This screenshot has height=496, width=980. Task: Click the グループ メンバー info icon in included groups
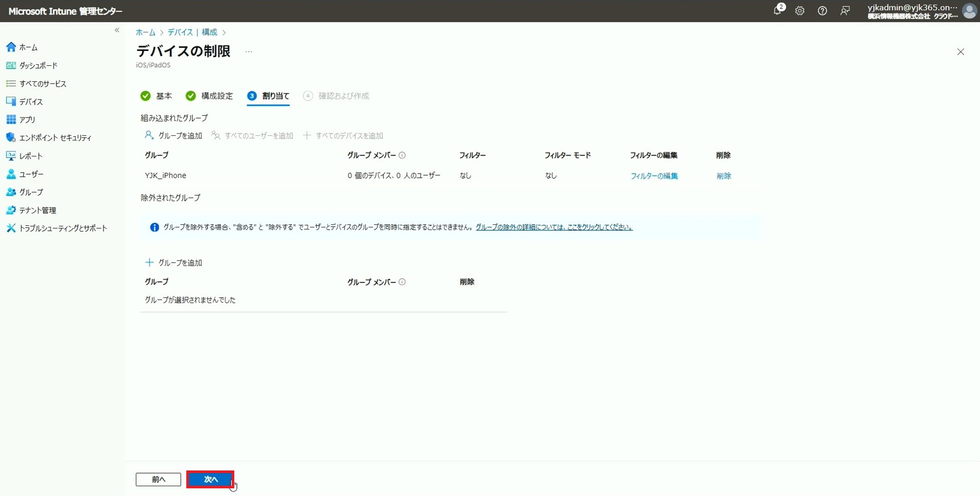click(402, 155)
